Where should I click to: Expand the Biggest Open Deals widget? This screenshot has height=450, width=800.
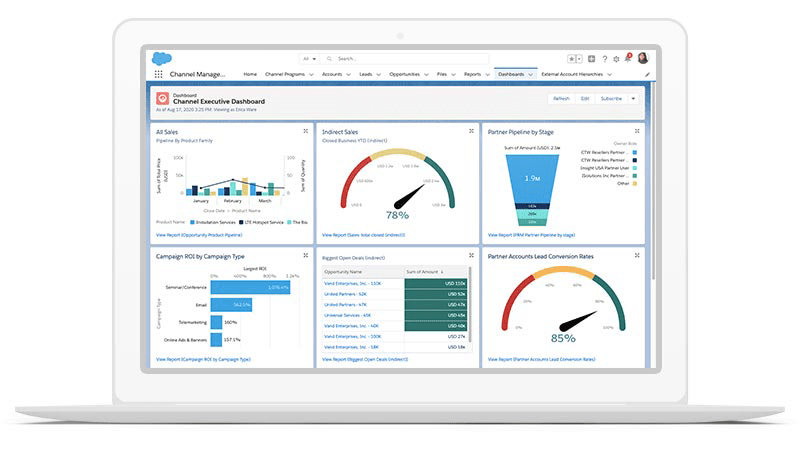471,255
